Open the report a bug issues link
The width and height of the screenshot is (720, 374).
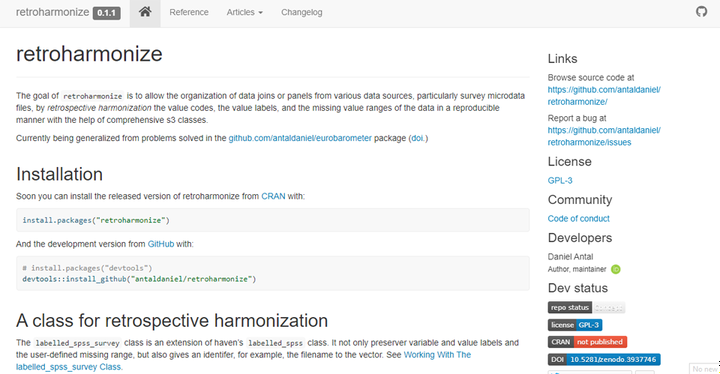pyautogui.click(x=604, y=136)
